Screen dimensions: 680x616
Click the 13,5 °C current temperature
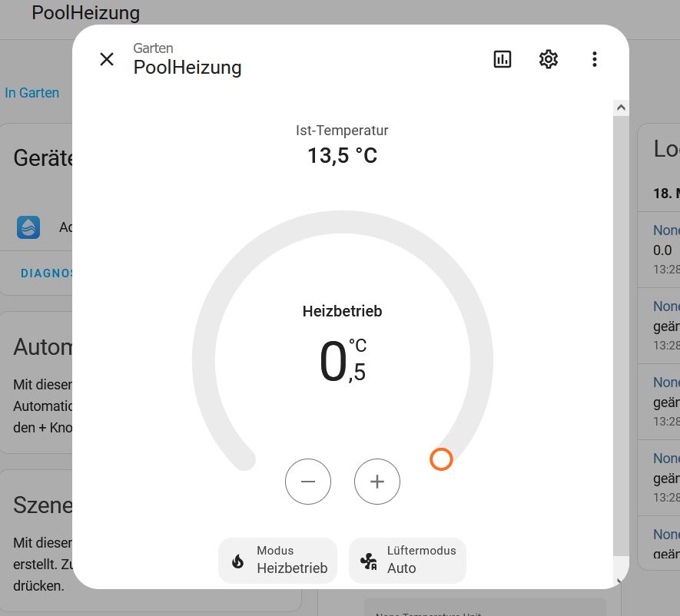click(x=342, y=155)
